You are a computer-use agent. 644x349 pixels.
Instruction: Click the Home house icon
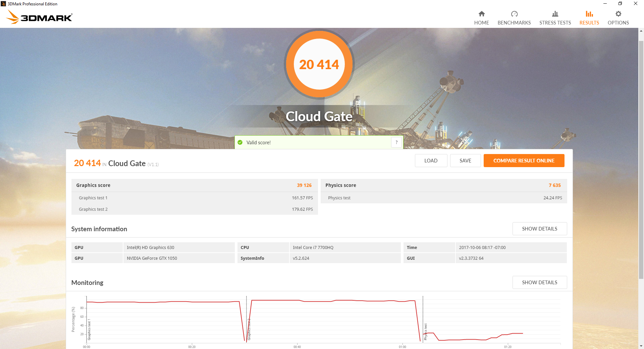[x=481, y=14]
